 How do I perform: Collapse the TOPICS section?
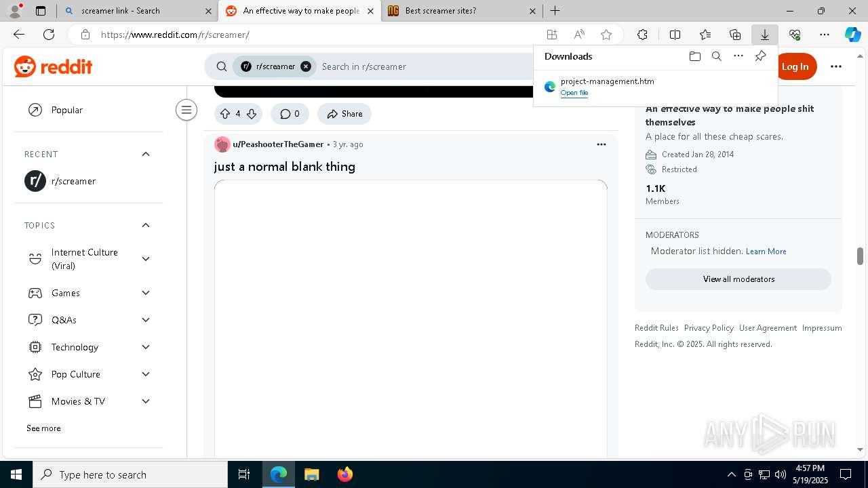(146, 225)
